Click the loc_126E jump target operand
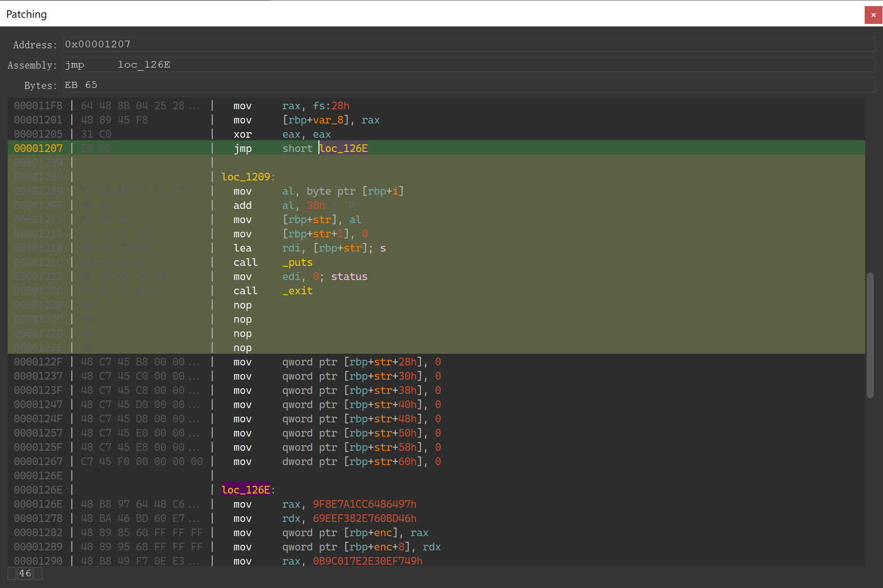This screenshot has height=588, width=883. pyautogui.click(x=343, y=148)
